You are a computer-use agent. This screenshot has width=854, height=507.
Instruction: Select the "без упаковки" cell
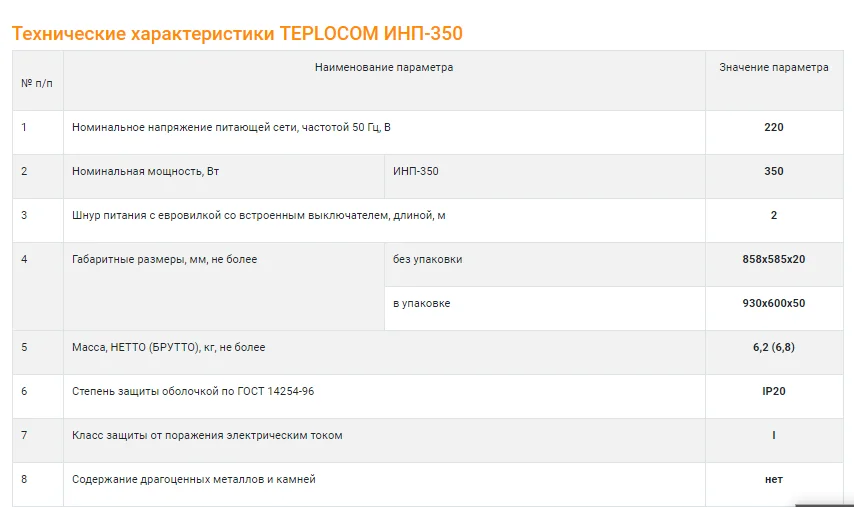[x=428, y=259]
